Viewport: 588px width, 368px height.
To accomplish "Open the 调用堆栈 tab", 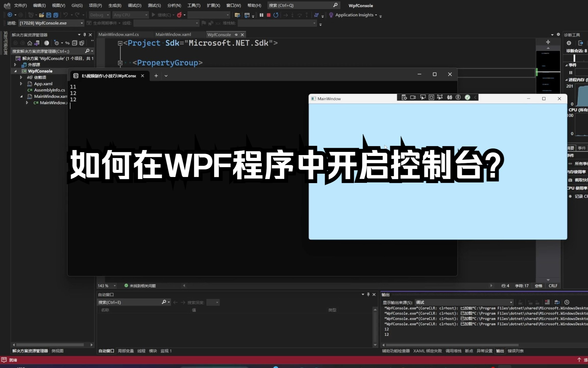I will click(453, 351).
